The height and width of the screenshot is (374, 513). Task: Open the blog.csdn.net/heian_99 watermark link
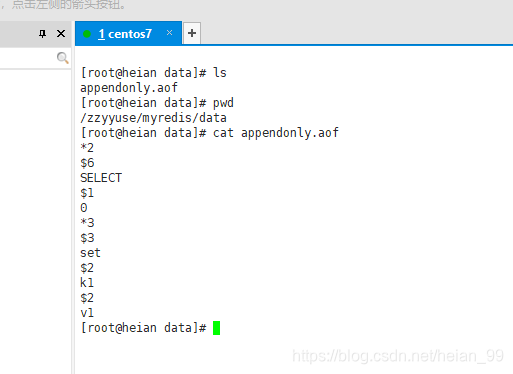(398, 356)
